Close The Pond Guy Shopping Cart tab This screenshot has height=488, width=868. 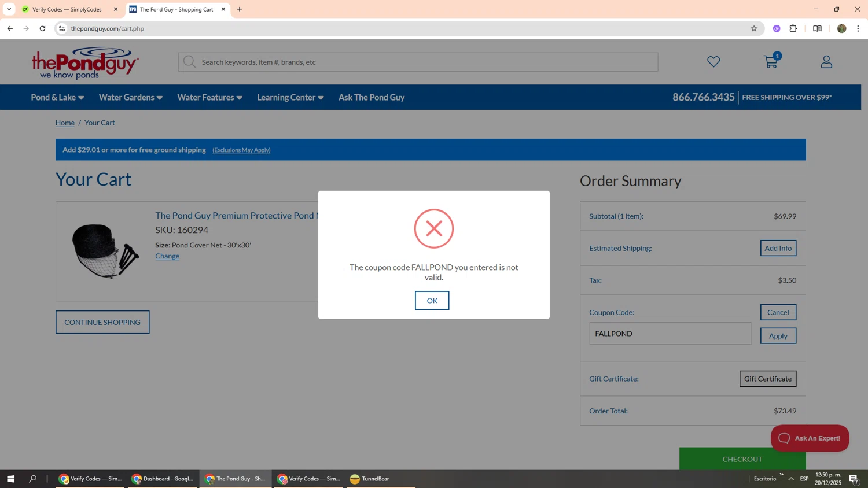[223, 9]
